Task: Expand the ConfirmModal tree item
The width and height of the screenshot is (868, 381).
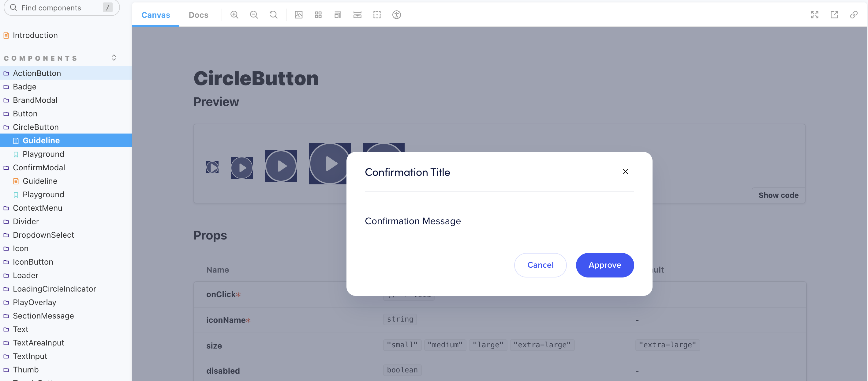Action: click(39, 168)
